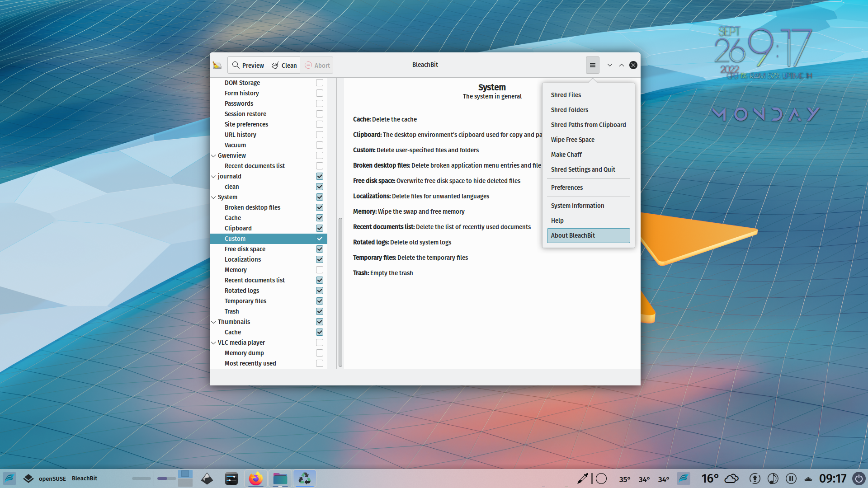This screenshot has width=868, height=488.
Task: Select Most recently used tree row
Action: coord(268,363)
